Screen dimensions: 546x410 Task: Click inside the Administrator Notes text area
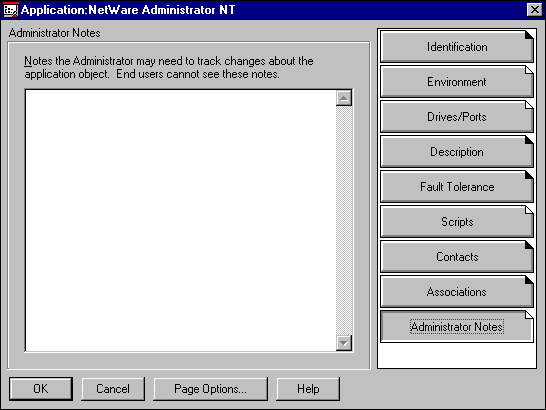[181, 221]
